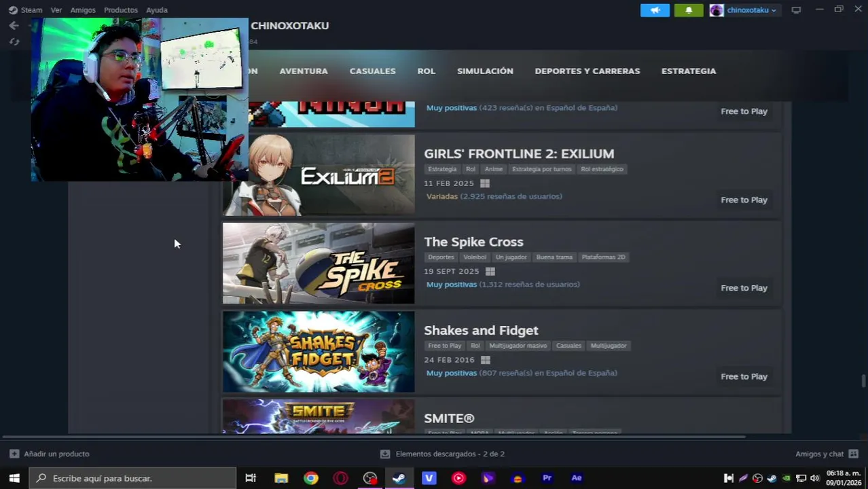The image size is (868, 489).
Task: Select the CASUALES category tab
Action: [x=372, y=71]
